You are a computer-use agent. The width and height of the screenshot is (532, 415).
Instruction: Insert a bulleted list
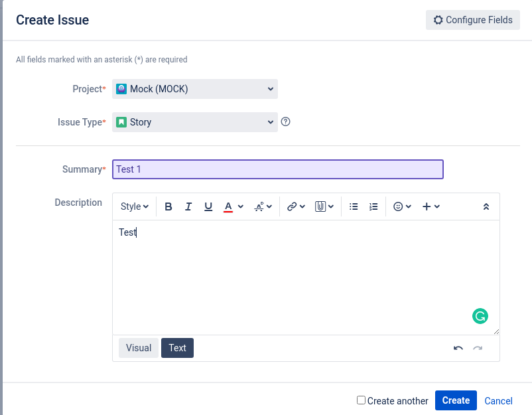pos(354,207)
